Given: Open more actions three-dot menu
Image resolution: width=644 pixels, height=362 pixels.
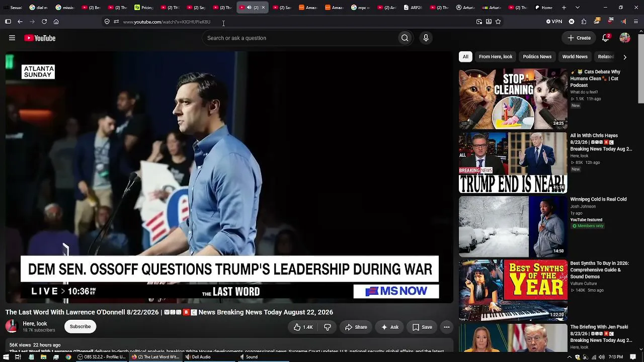Looking at the screenshot, I should click(446, 327).
